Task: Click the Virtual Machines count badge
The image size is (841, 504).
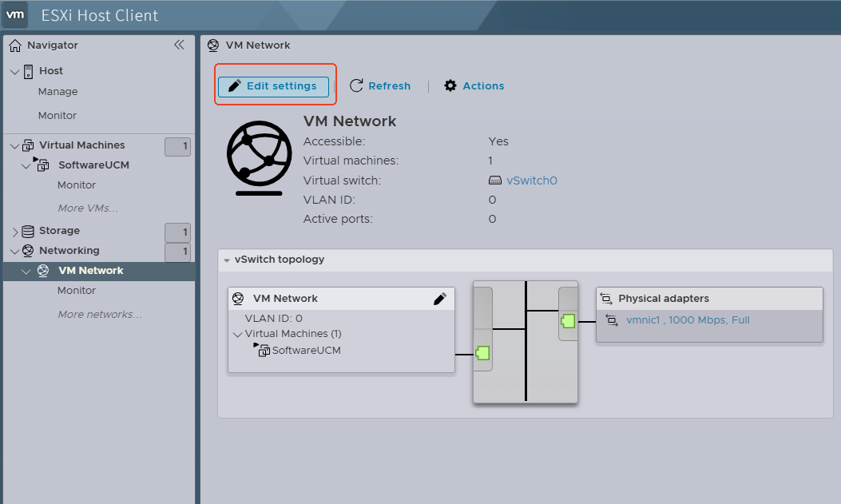Action: [177, 146]
